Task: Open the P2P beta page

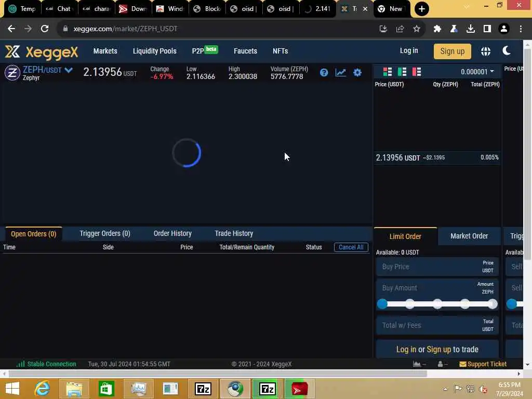Action: (205, 50)
